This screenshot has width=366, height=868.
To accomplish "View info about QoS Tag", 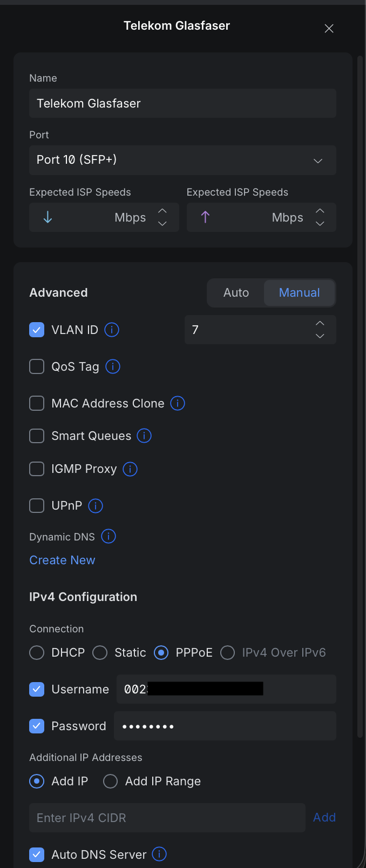I will pos(112,366).
